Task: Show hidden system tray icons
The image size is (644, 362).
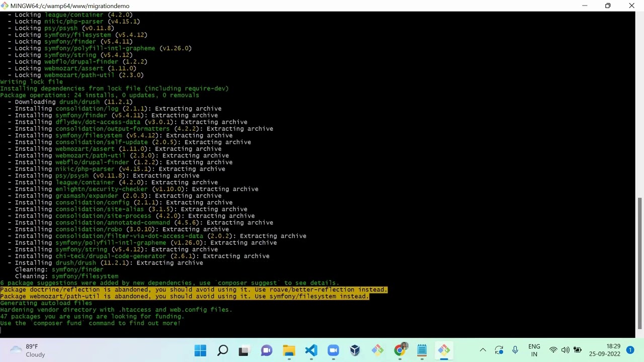Action: pos(483,350)
